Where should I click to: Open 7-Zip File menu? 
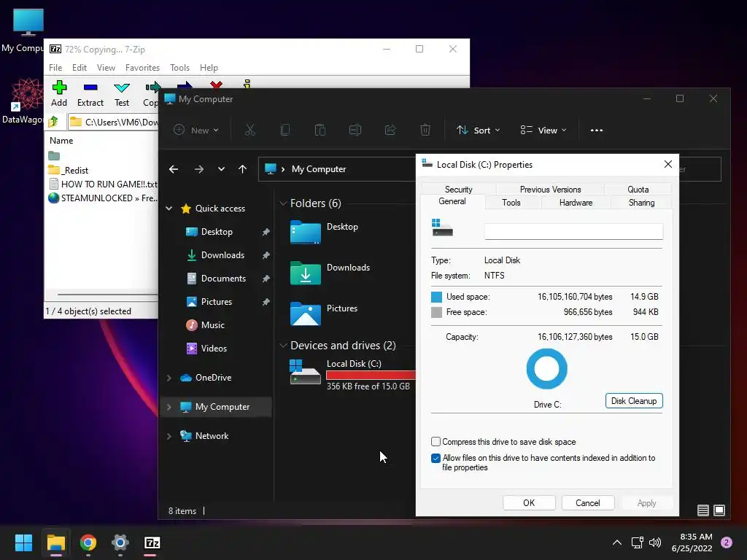point(55,68)
